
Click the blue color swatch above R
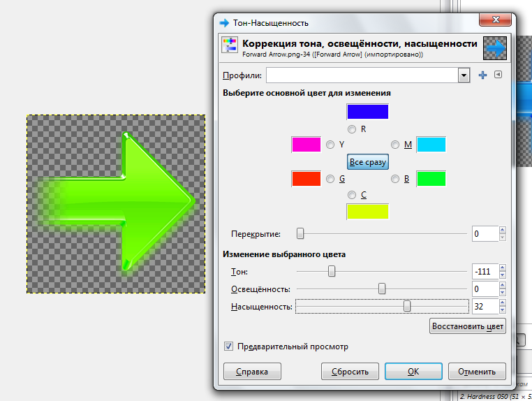point(367,112)
